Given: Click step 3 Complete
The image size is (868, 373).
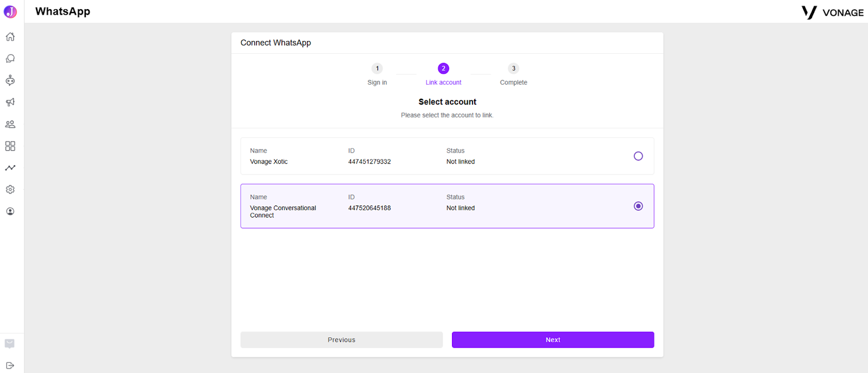Looking at the screenshot, I should pos(513,74).
